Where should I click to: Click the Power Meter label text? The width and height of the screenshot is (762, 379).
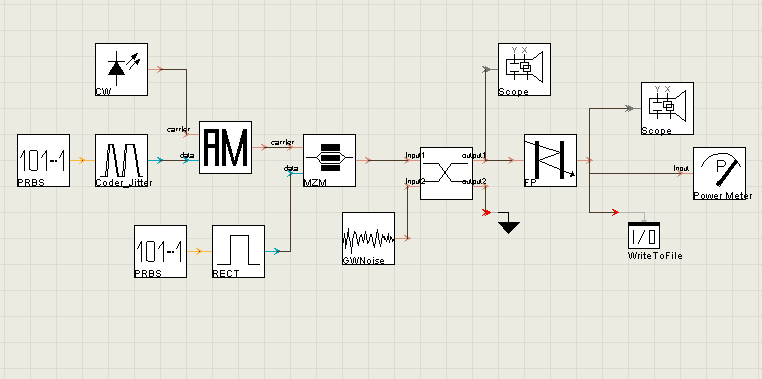pyautogui.click(x=723, y=196)
